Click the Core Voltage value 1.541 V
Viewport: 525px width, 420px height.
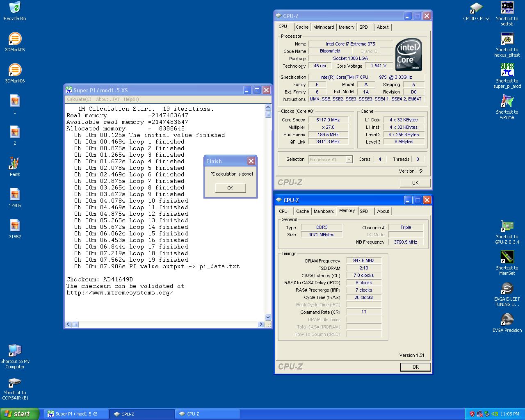point(379,66)
